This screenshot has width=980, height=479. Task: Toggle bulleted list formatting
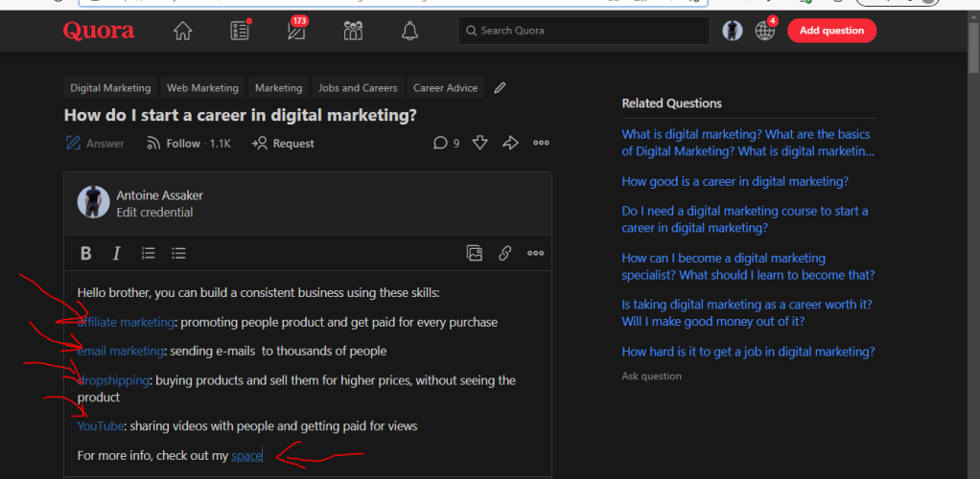(178, 253)
